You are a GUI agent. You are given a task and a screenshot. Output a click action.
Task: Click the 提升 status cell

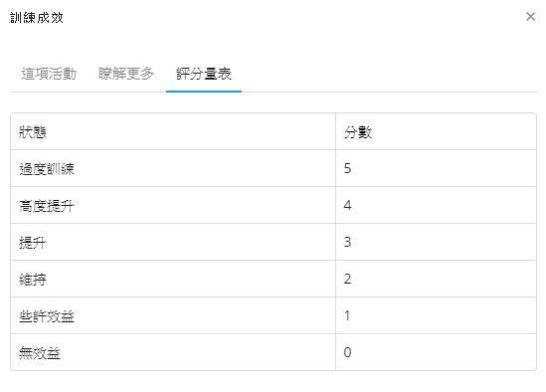[x=173, y=242]
